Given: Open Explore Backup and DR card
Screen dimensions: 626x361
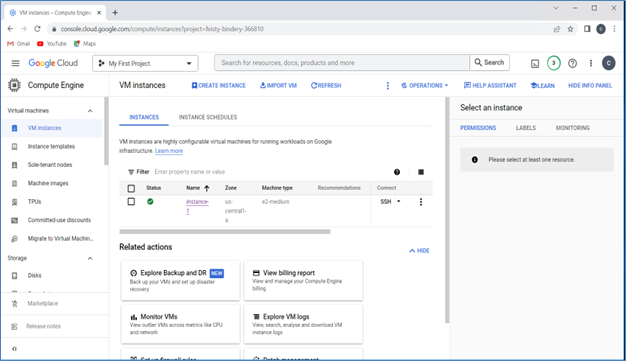Looking at the screenshot, I should 180,281.
